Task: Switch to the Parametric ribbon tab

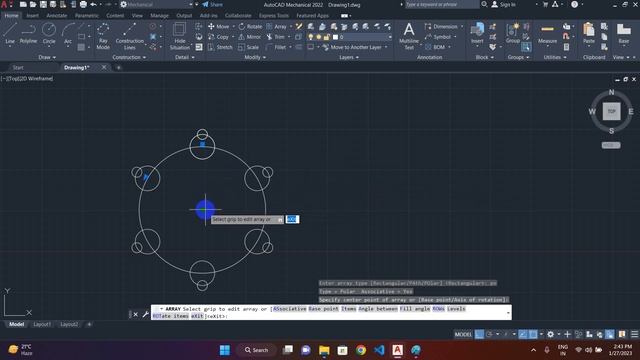Action: point(87,16)
